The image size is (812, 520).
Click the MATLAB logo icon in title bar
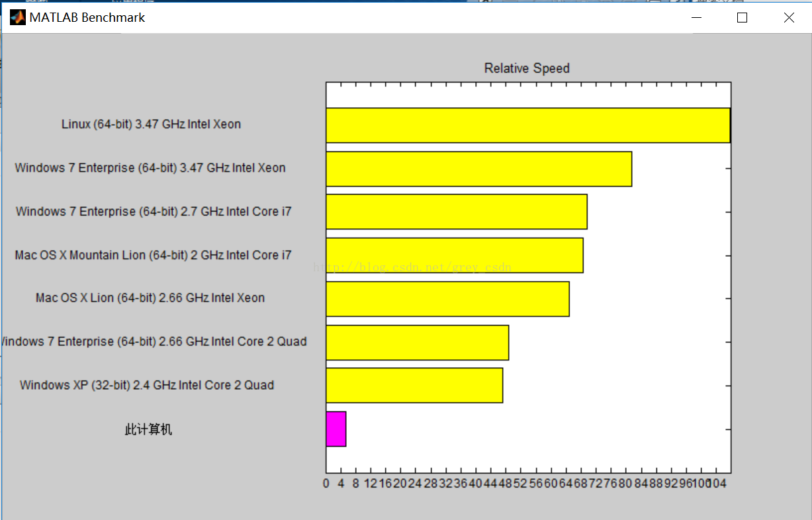[x=18, y=18]
